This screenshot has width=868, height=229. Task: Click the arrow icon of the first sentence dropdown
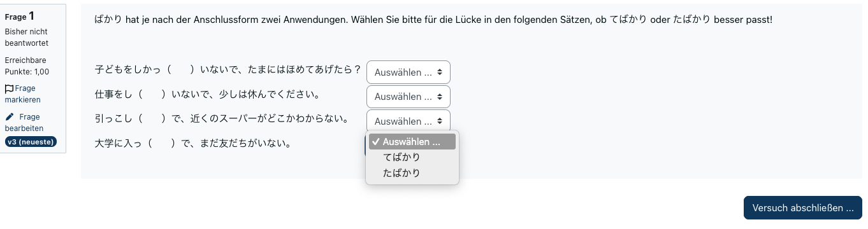tap(439, 73)
